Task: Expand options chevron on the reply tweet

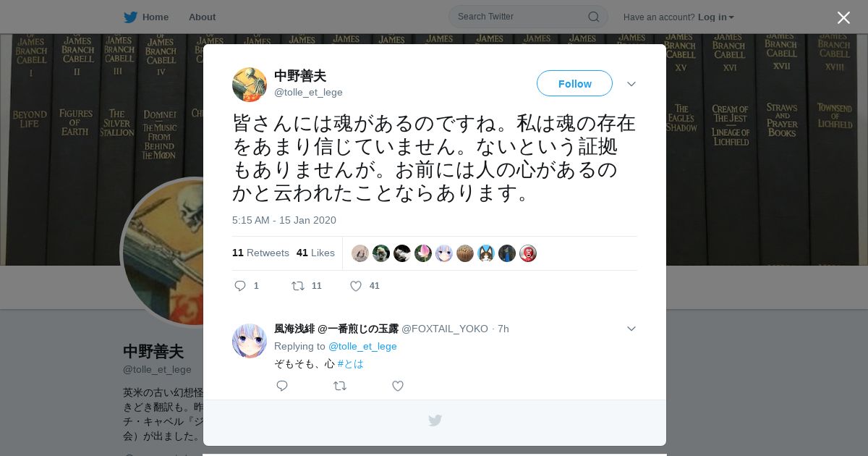Action: pyautogui.click(x=631, y=329)
